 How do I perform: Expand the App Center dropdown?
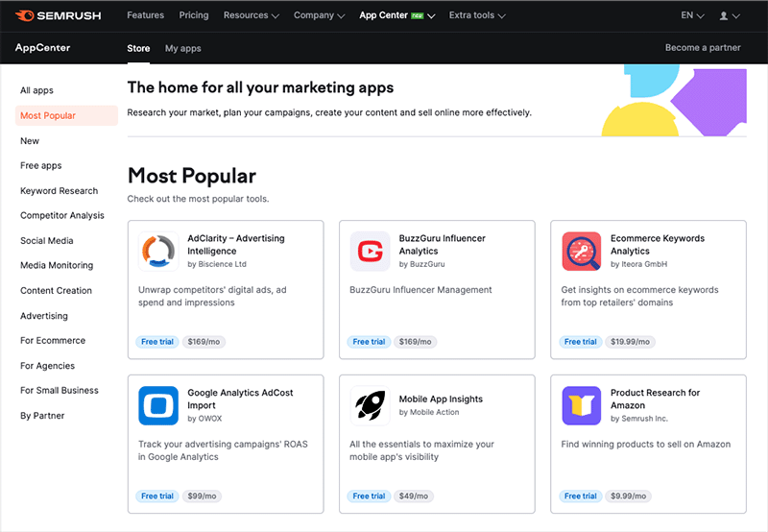(397, 15)
